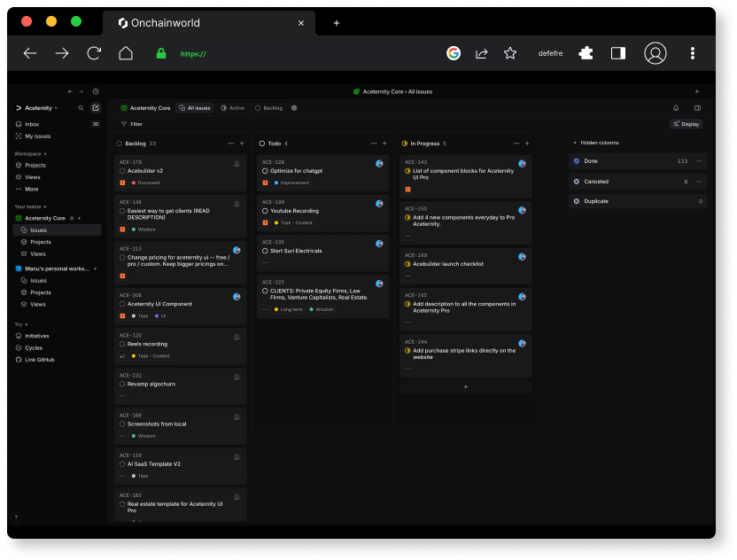
Task: Collapse the Hidden columns section
Action: [x=575, y=143]
